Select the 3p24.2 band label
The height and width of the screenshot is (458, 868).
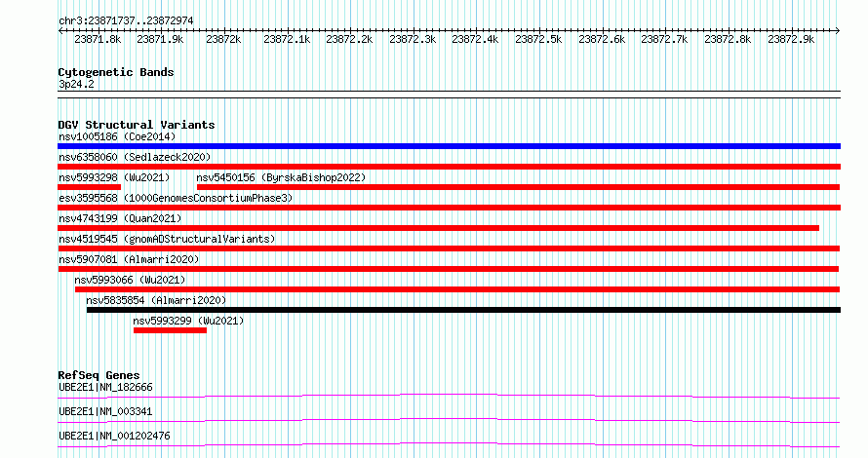76,84
